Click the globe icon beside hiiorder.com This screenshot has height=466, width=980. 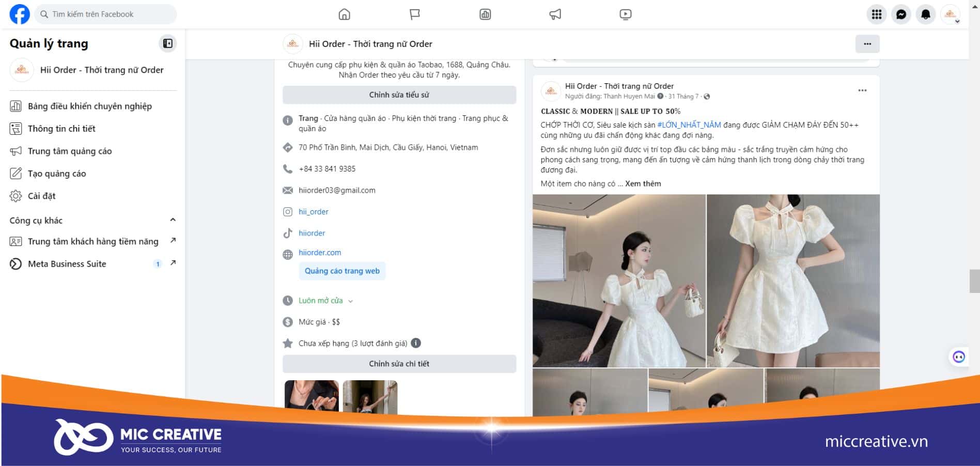288,254
